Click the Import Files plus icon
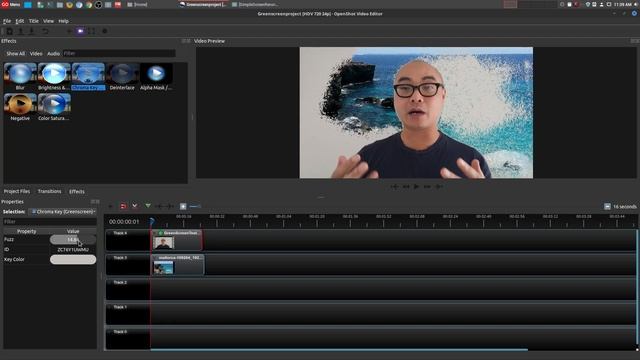This screenshot has width=640, height=360. coord(69,31)
